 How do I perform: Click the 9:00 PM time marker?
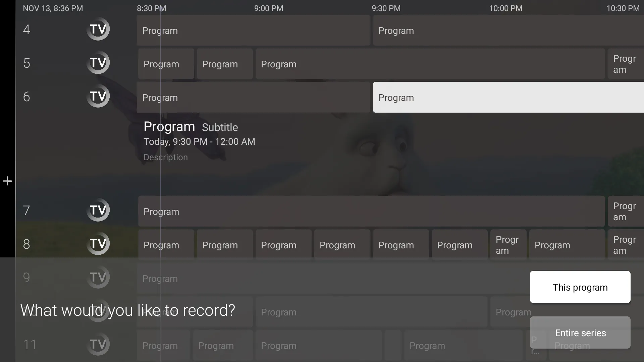coord(269,8)
